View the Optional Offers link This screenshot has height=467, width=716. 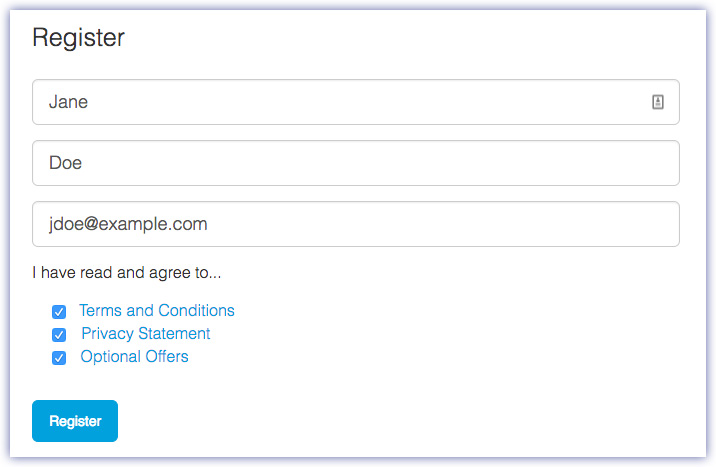(x=134, y=357)
